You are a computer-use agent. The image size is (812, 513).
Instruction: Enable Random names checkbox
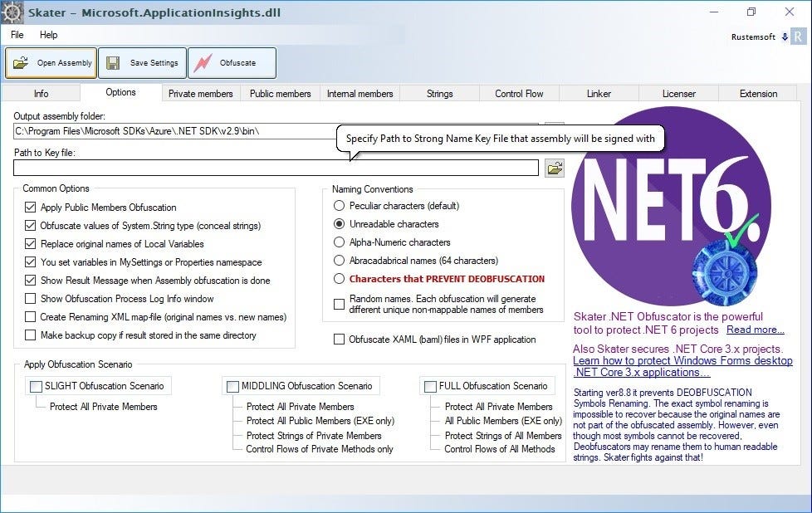pyautogui.click(x=340, y=304)
